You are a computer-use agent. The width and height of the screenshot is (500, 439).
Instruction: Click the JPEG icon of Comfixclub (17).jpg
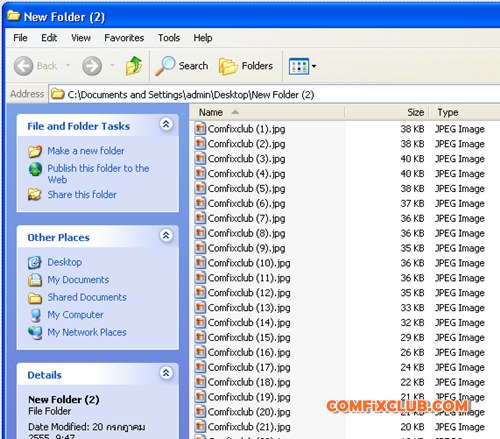(x=200, y=367)
